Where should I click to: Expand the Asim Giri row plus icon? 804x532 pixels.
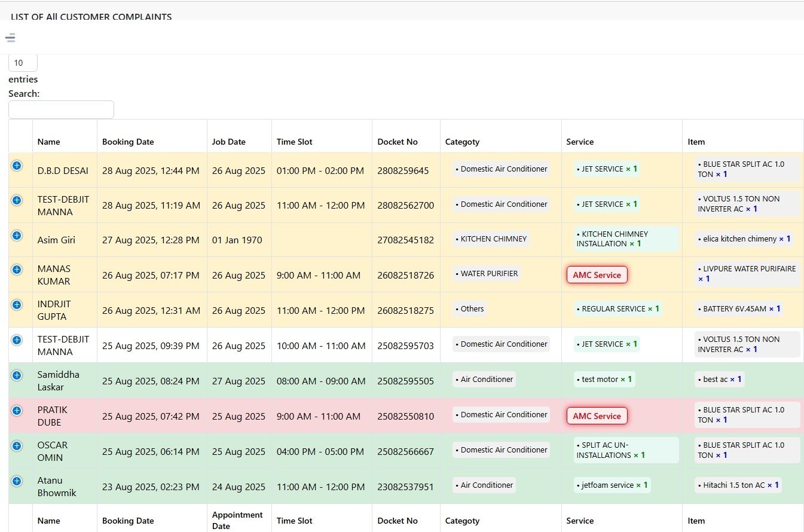[17, 236]
